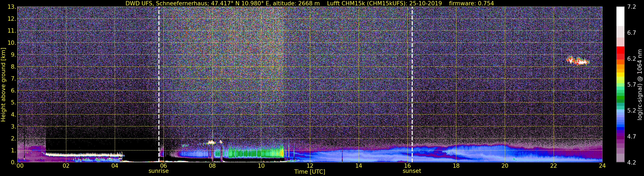Click the dashed sunset marker line
The width and height of the screenshot is (644, 176).
[x=412, y=85]
